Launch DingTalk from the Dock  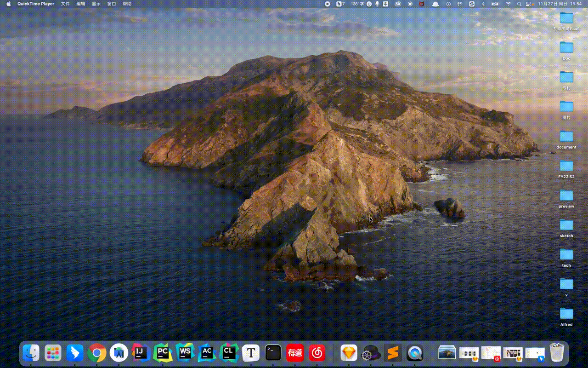75,353
